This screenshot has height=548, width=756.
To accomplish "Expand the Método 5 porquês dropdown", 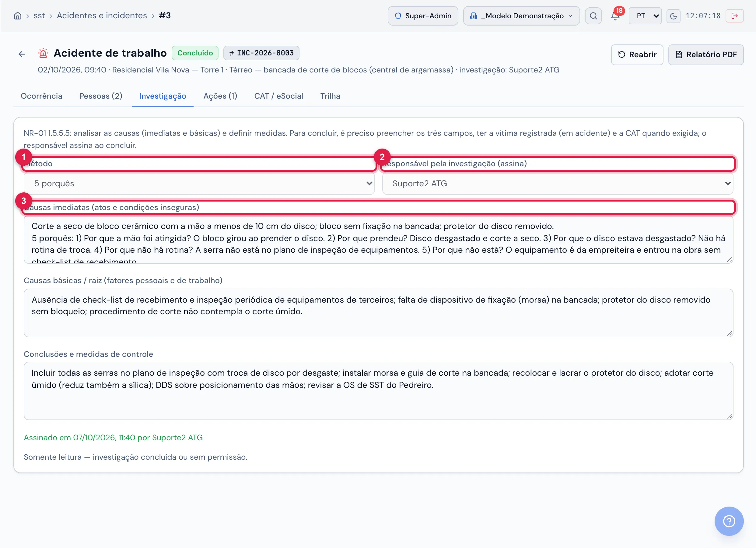I will 199,184.
